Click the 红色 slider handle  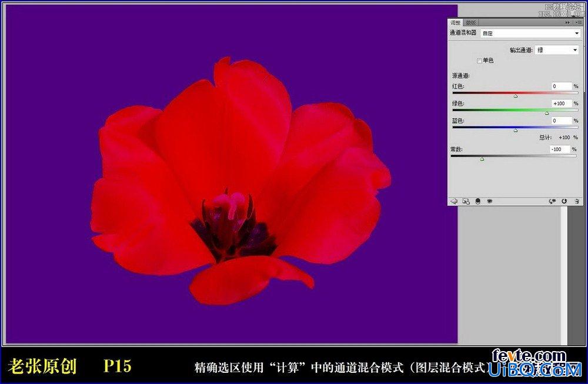pos(516,96)
